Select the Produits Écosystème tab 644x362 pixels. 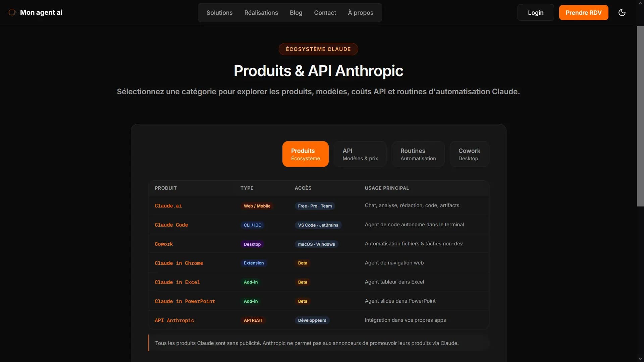click(x=305, y=154)
